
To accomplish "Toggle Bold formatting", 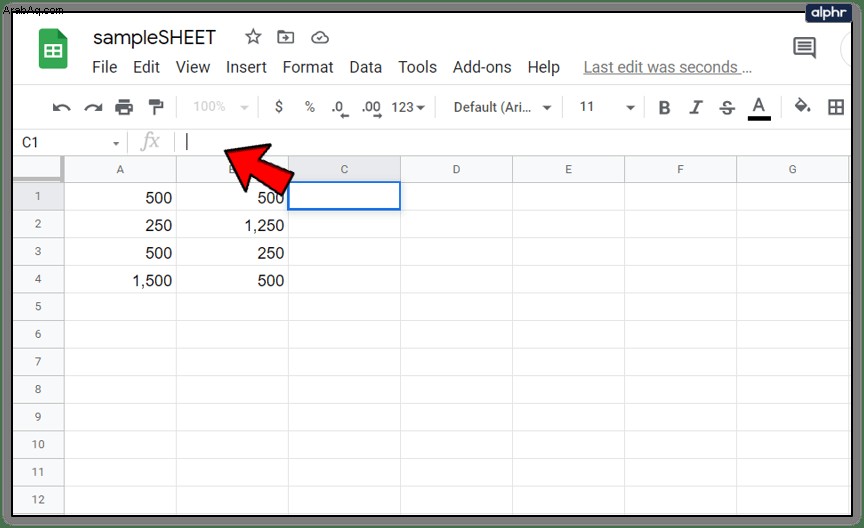I will click(665, 107).
